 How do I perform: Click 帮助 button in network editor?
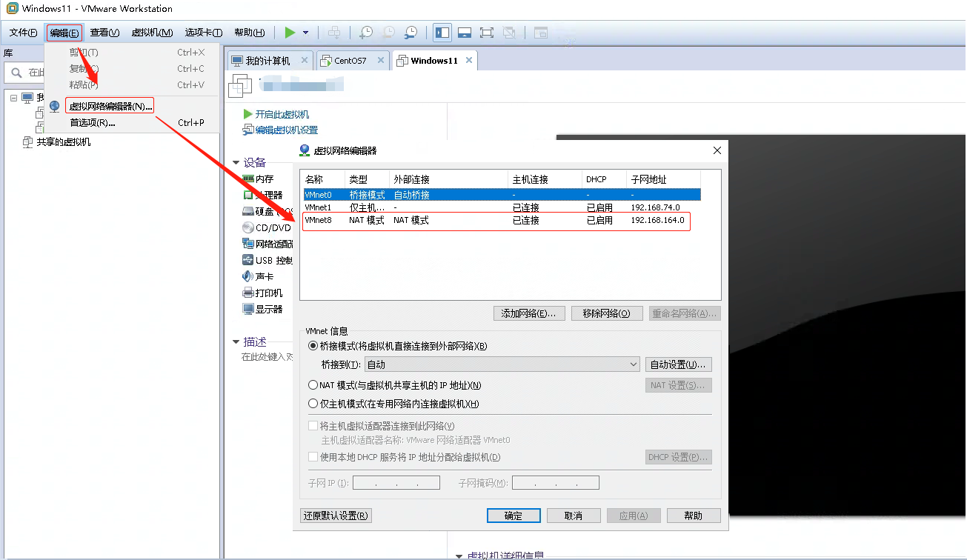[x=694, y=516]
